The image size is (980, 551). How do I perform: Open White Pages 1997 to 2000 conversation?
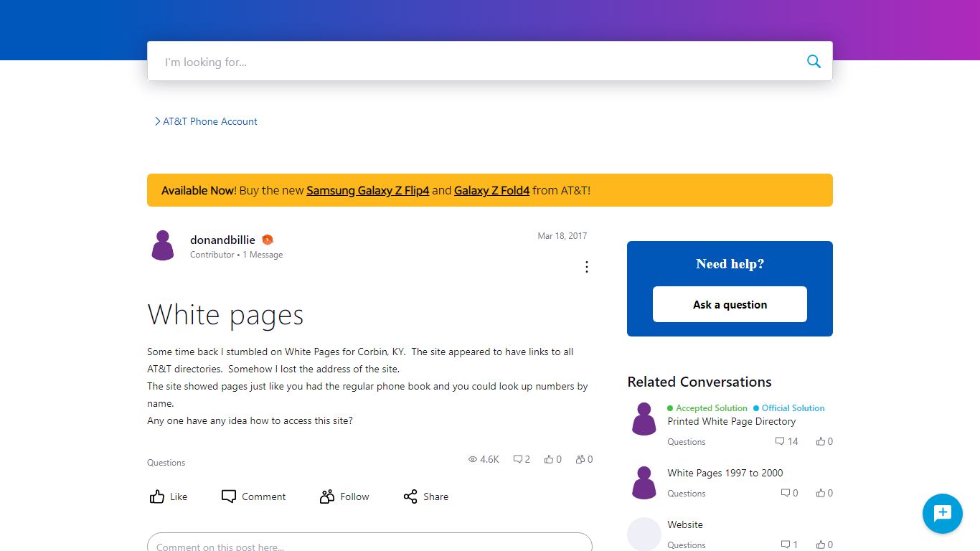(x=725, y=473)
